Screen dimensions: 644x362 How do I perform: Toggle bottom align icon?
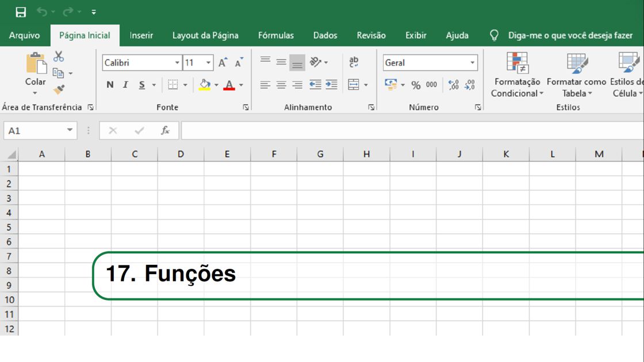coord(297,63)
